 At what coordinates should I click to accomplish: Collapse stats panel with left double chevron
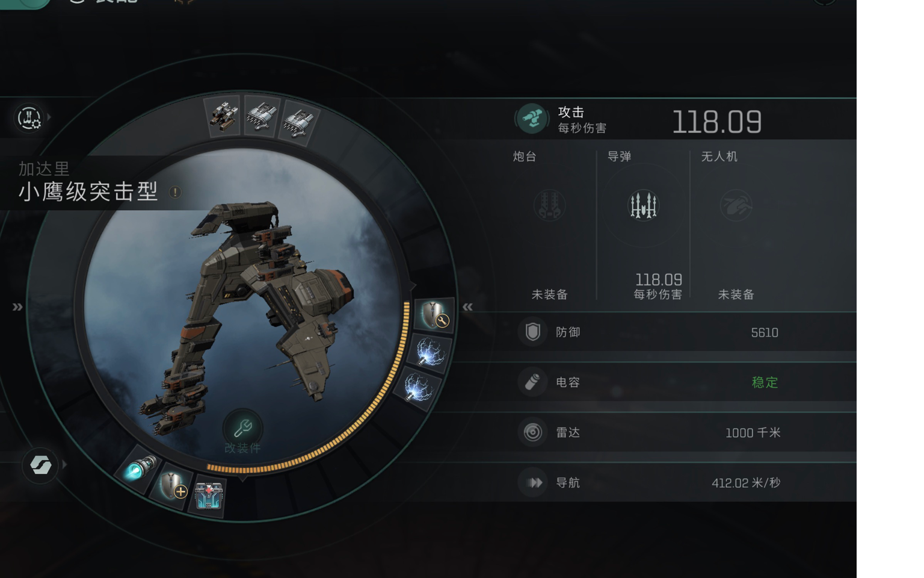(x=467, y=307)
